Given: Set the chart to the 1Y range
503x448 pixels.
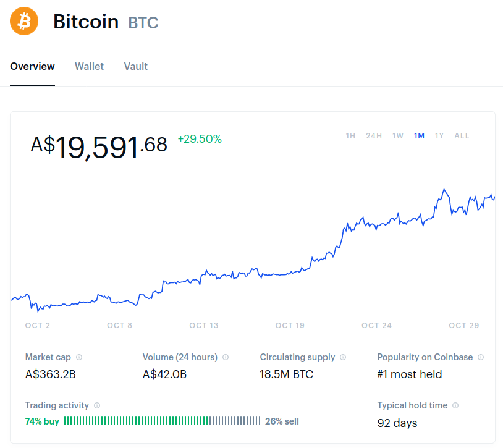Looking at the screenshot, I should click(x=439, y=136).
